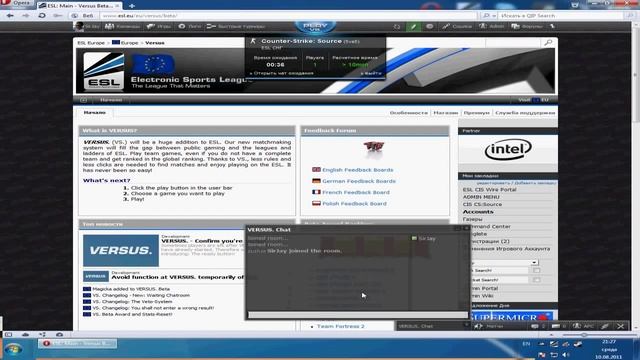This screenshot has height=360, width=640.
Task: Click the SUPERMICRO advertisement banner
Action: (512, 316)
